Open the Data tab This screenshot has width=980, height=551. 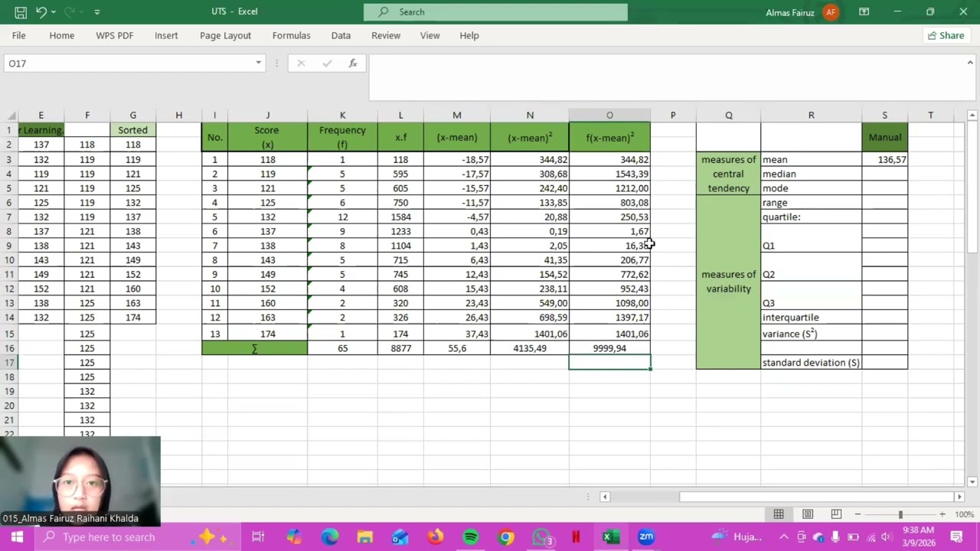[x=341, y=35]
